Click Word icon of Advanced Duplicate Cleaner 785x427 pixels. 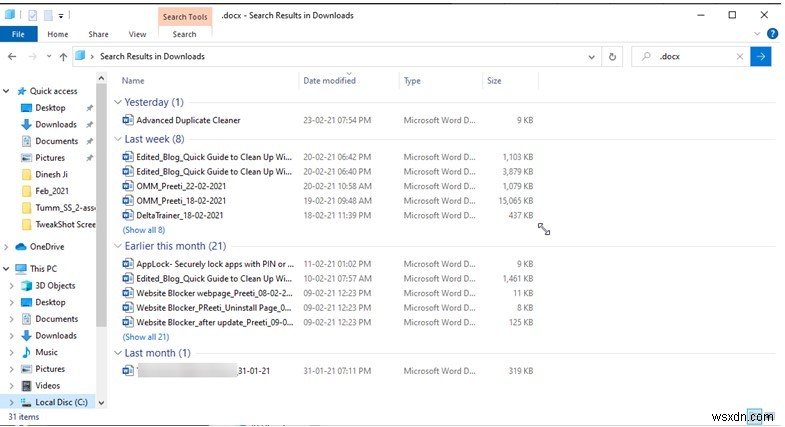[x=128, y=120]
